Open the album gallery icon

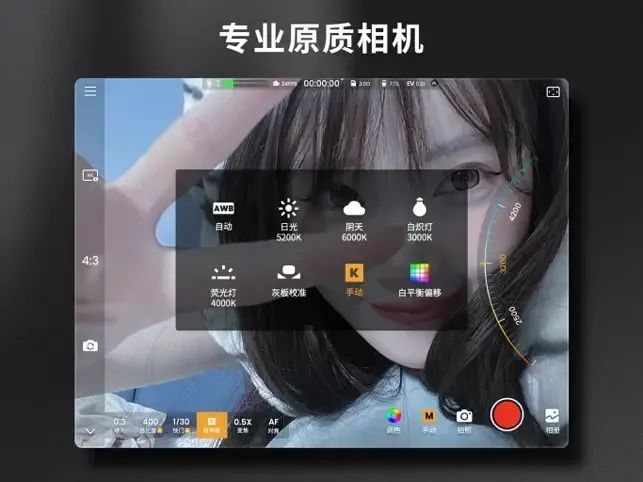552,421
